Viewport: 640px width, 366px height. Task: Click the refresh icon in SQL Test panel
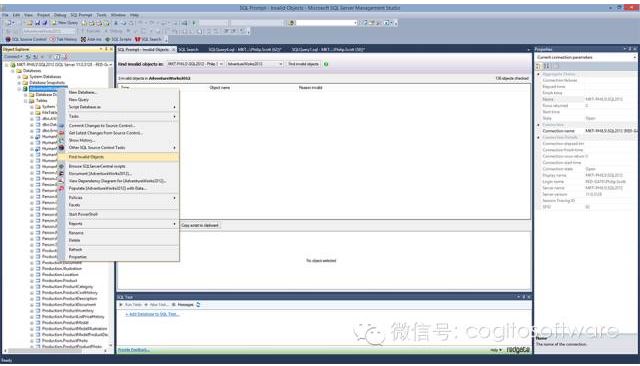click(198, 304)
